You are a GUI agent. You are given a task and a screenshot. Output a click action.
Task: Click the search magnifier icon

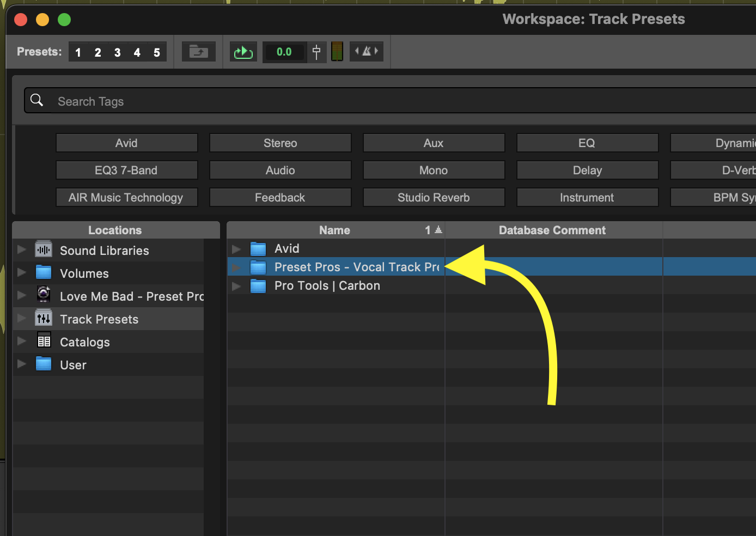(x=37, y=100)
